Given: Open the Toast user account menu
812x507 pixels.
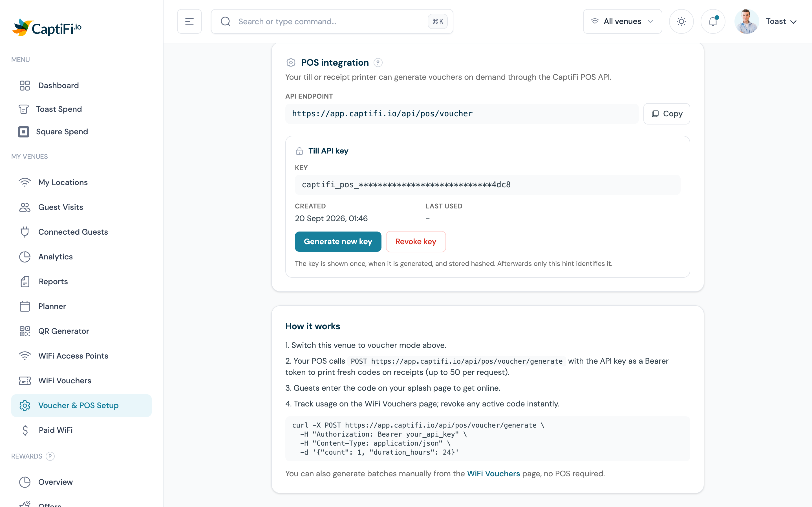Looking at the screenshot, I should (781, 21).
